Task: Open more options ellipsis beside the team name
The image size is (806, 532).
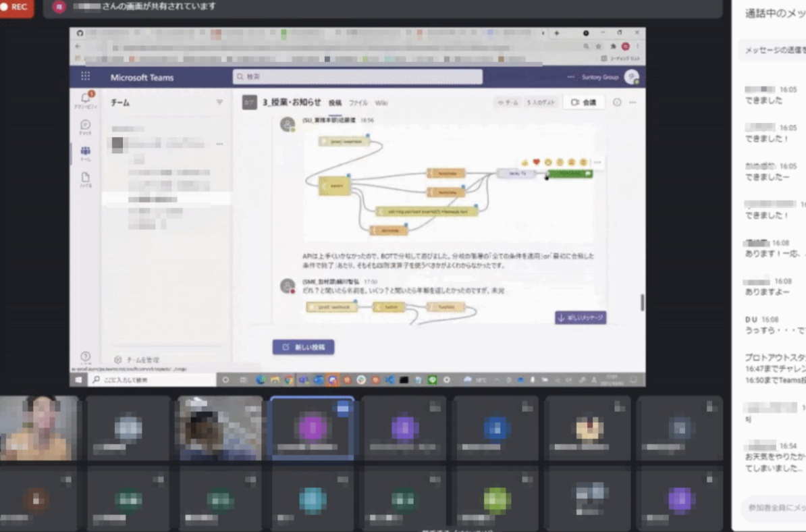Action: point(219,144)
